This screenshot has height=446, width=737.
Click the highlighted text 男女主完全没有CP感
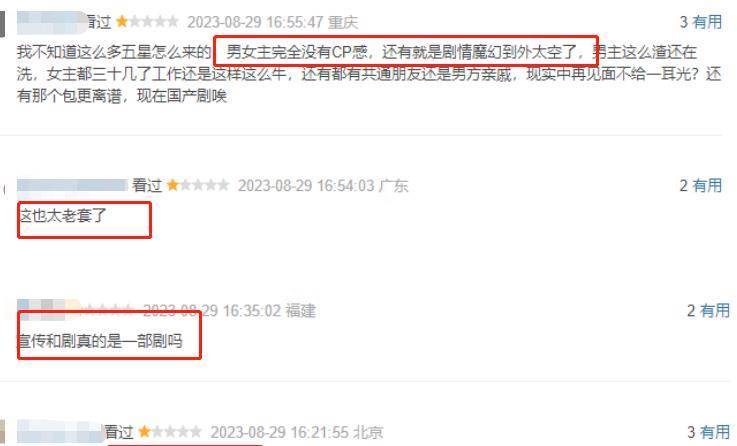[297, 52]
